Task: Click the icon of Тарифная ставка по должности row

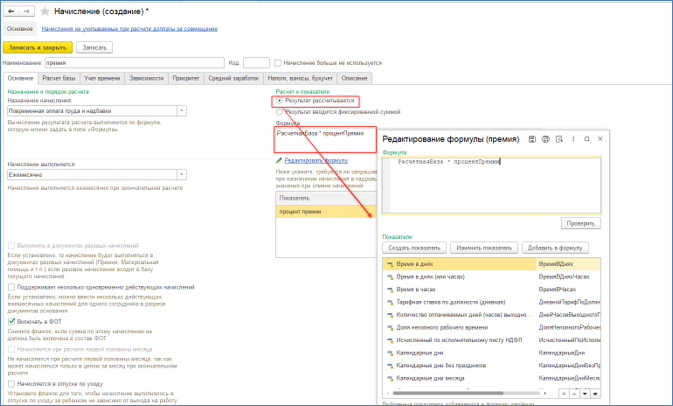Action: [390, 303]
